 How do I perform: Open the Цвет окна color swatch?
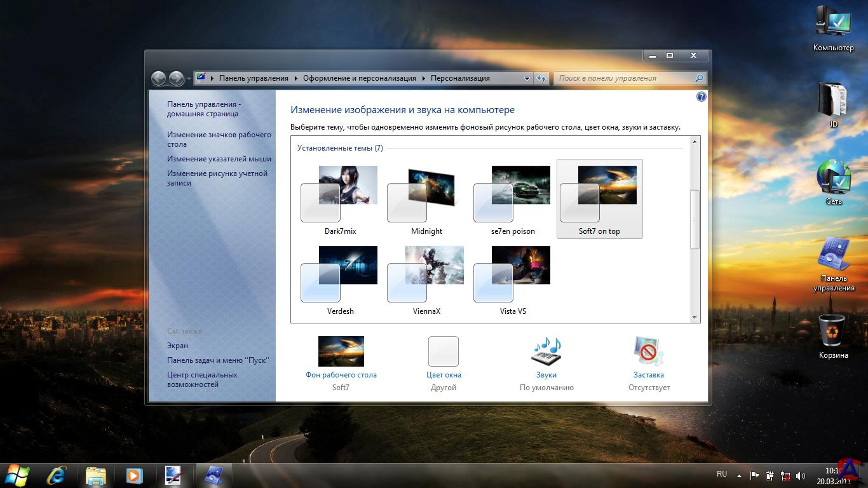(x=444, y=351)
